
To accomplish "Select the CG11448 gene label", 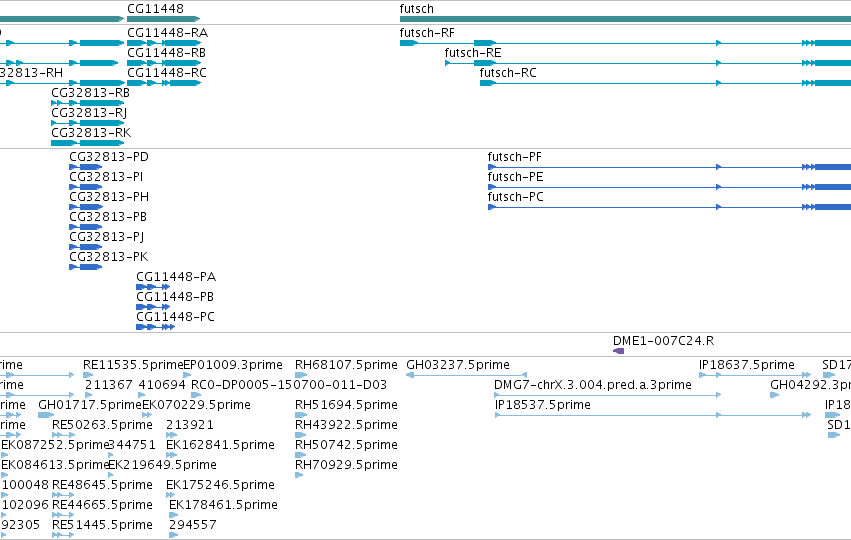I will click(x=155, y=9).
